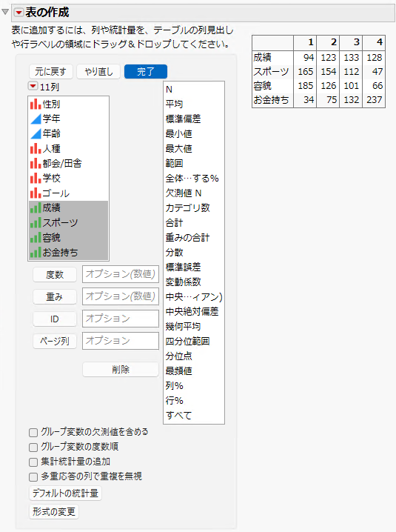Choose 四分位範囲 statistic
Image resolution: width=396 pixels, height=532 pixels.
click(x=187, y=342)
